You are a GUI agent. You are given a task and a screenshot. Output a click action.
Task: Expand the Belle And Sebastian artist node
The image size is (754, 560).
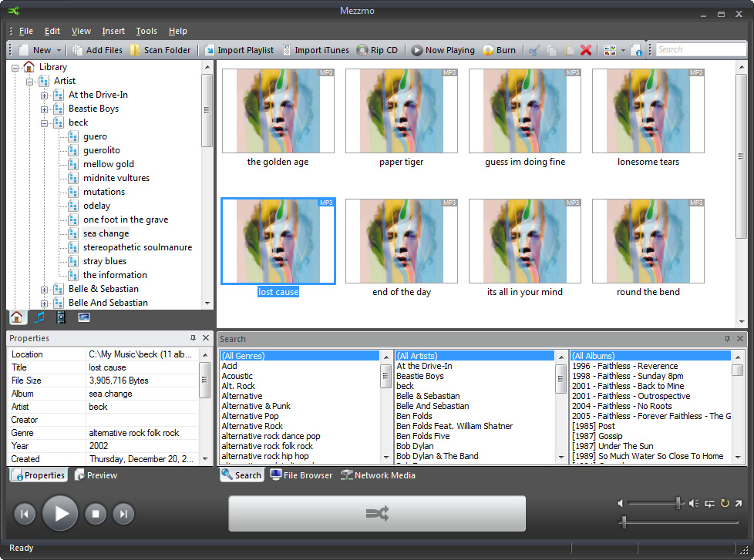[x=44, y=303]
